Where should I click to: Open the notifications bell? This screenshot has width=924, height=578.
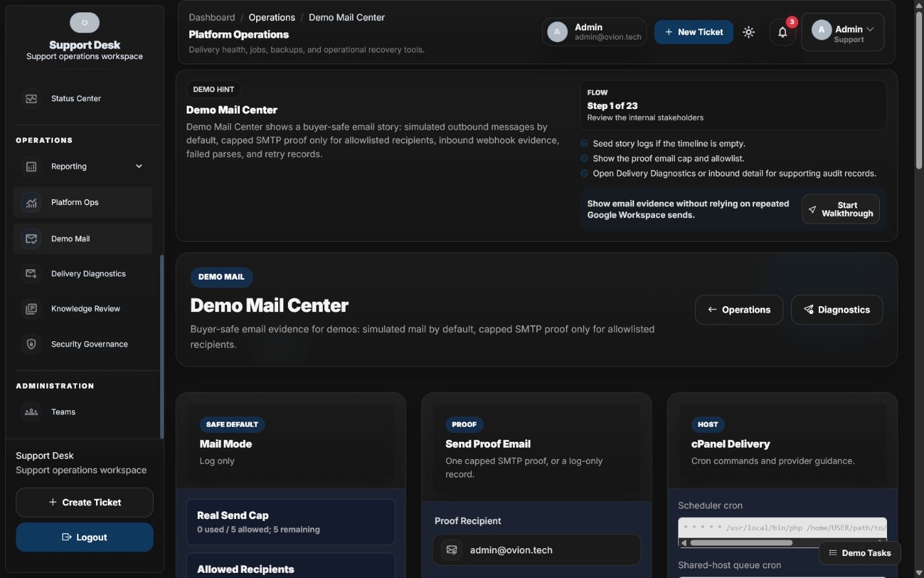pos(783,32)
